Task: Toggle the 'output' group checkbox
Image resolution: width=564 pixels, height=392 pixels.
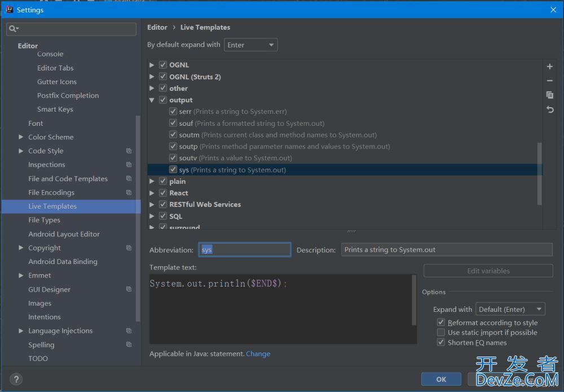Action: (163, 100)
